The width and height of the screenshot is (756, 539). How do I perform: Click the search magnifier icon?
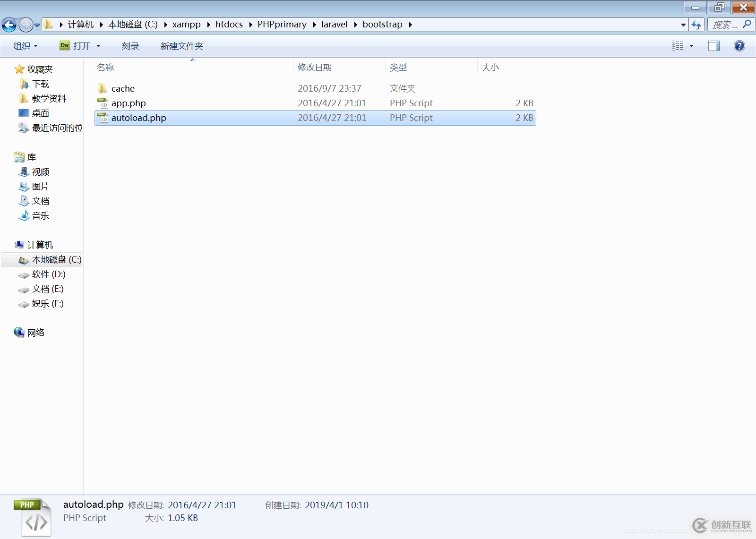(x=747, y=24)
